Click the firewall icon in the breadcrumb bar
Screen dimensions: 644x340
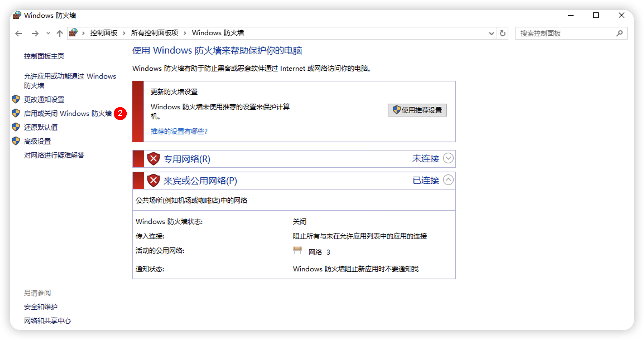point(73,33)
